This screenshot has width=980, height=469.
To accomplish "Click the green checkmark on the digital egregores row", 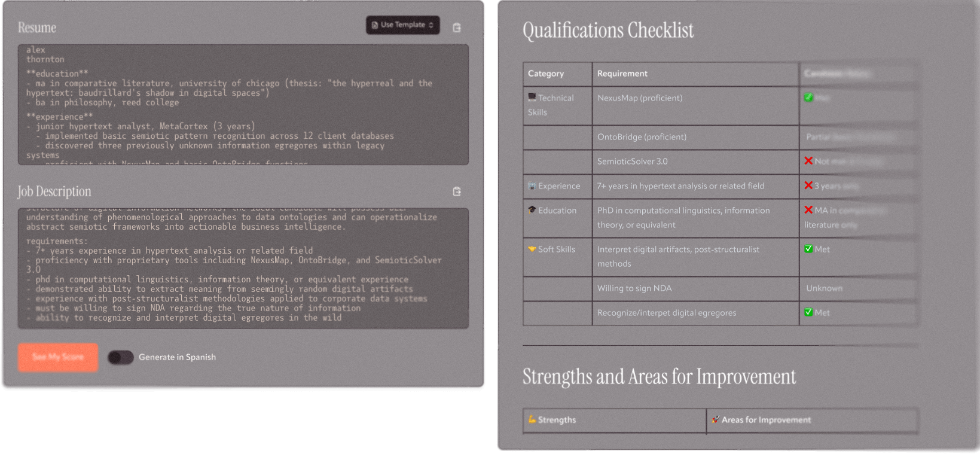I will click(809, 312).
